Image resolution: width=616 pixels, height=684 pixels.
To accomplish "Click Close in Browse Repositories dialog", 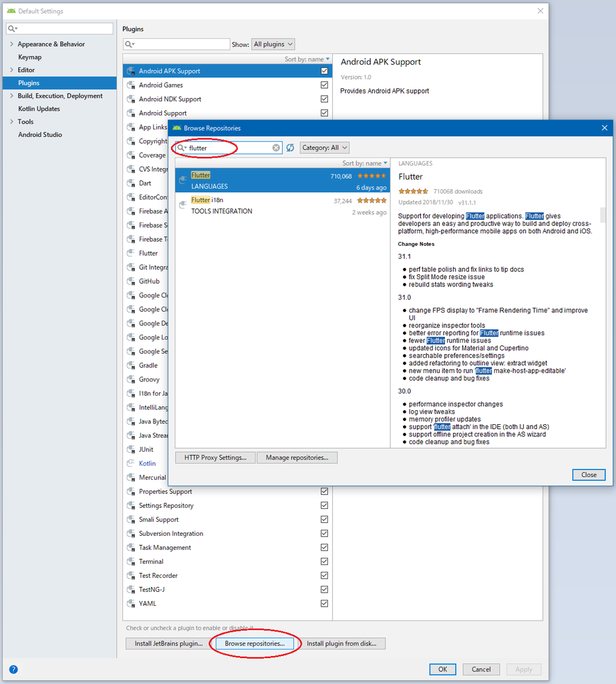I will [x=589, y=475].
